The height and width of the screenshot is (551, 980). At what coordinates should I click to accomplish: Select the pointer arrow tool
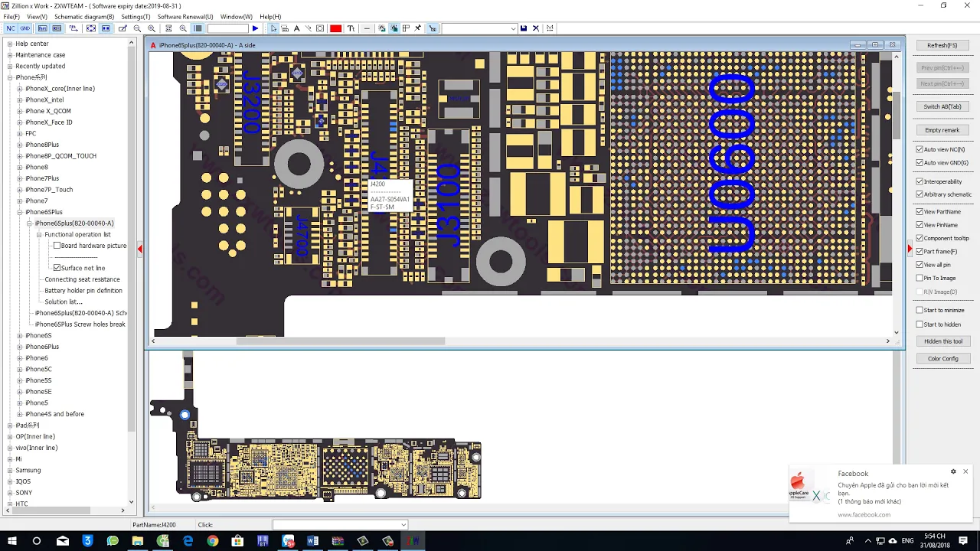[273, 28]
